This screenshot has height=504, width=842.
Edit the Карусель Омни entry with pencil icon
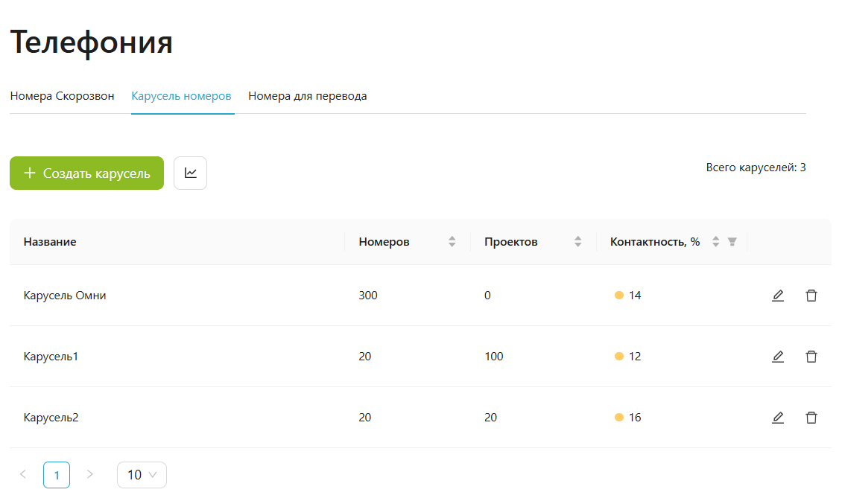pyautogui.click(x=777, y=295)
